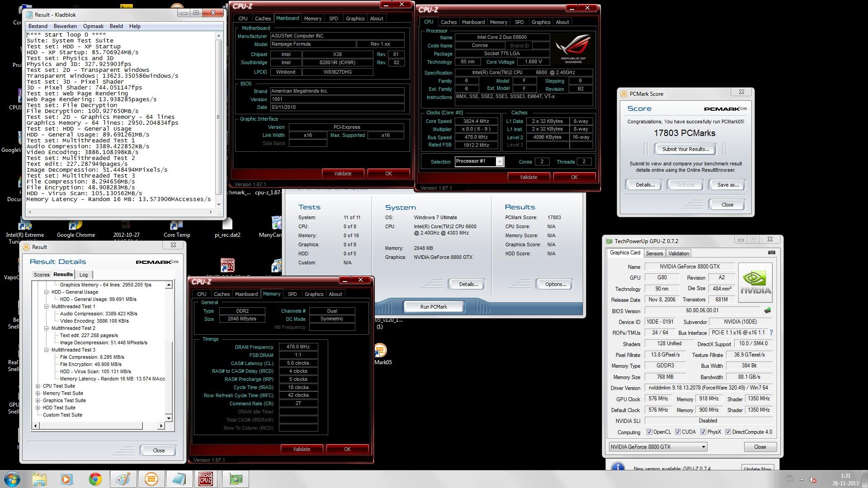Click the PCMark Score window title icon
868x488 pixels.
(624, 94)
